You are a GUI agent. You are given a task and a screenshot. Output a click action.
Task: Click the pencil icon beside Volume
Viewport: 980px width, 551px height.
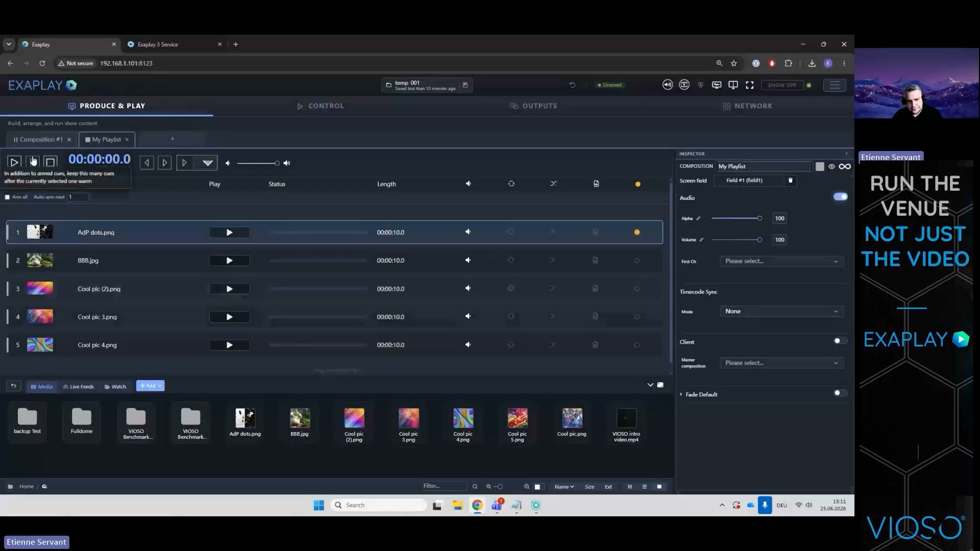(x=701, y=240)
